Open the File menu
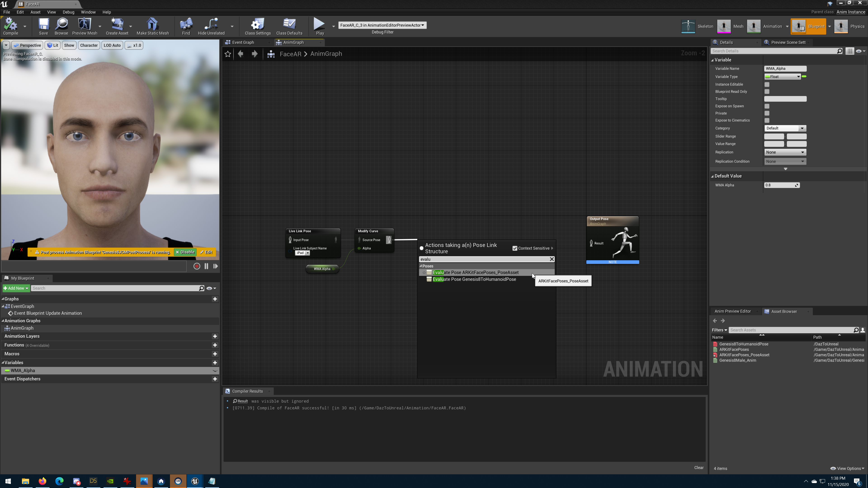 (x=6, y=12)
